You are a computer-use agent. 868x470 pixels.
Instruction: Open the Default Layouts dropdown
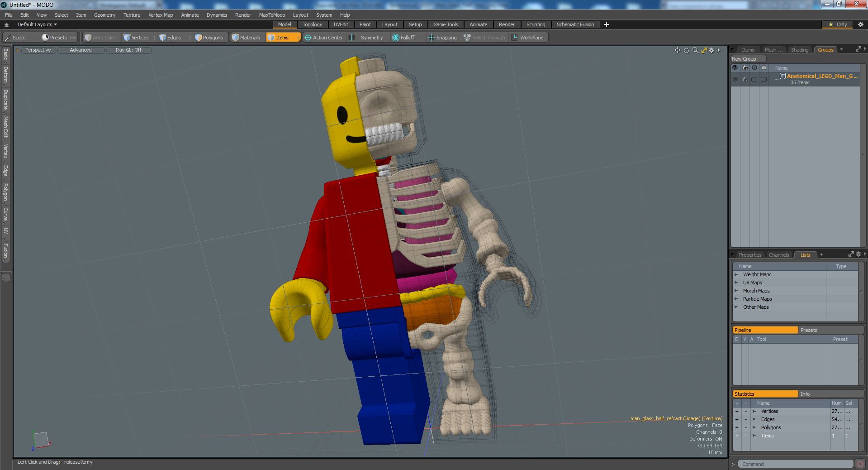[x=37, y=24]
